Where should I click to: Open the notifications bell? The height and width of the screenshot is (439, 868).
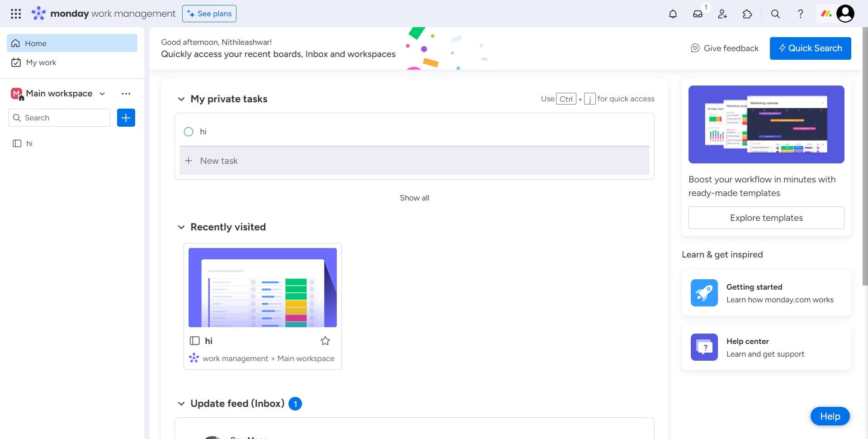click(x=673, y=14)
